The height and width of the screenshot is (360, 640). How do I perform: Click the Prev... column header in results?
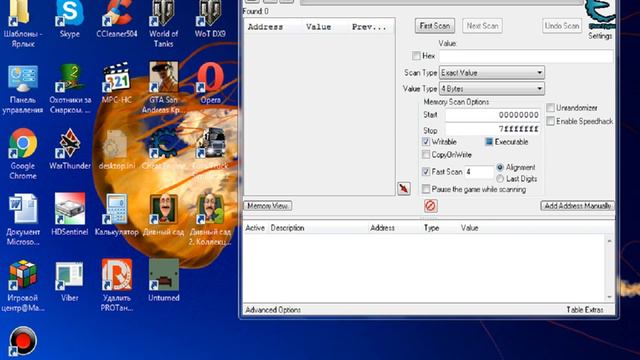coord(369,27)
